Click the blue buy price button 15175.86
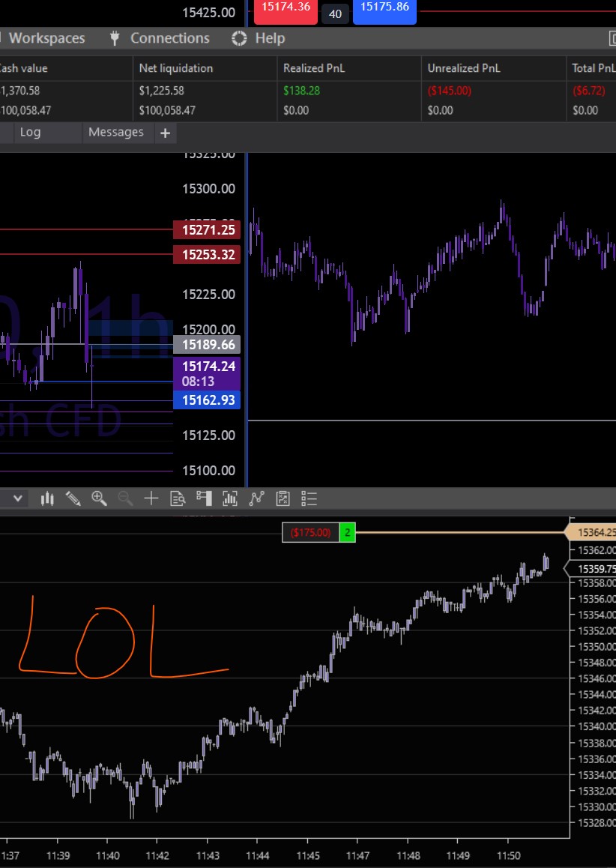The image size is (616, 868). click(x=384, y=11)
